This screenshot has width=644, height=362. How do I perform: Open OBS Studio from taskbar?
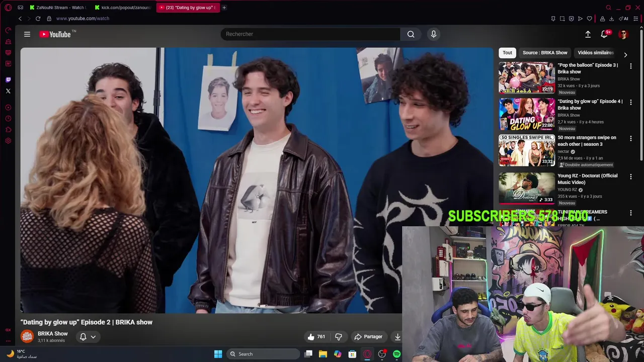[382, 354]
